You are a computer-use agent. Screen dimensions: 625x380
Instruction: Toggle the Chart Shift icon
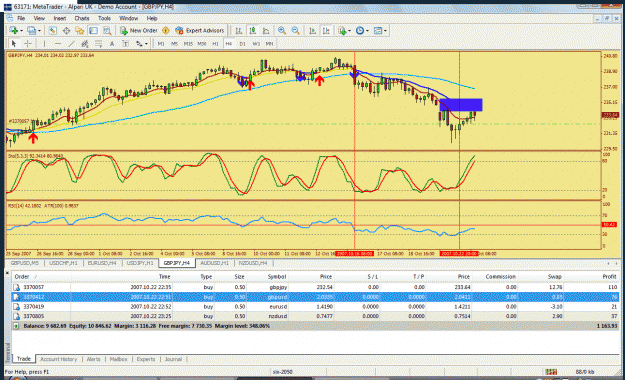click(326, 30)
